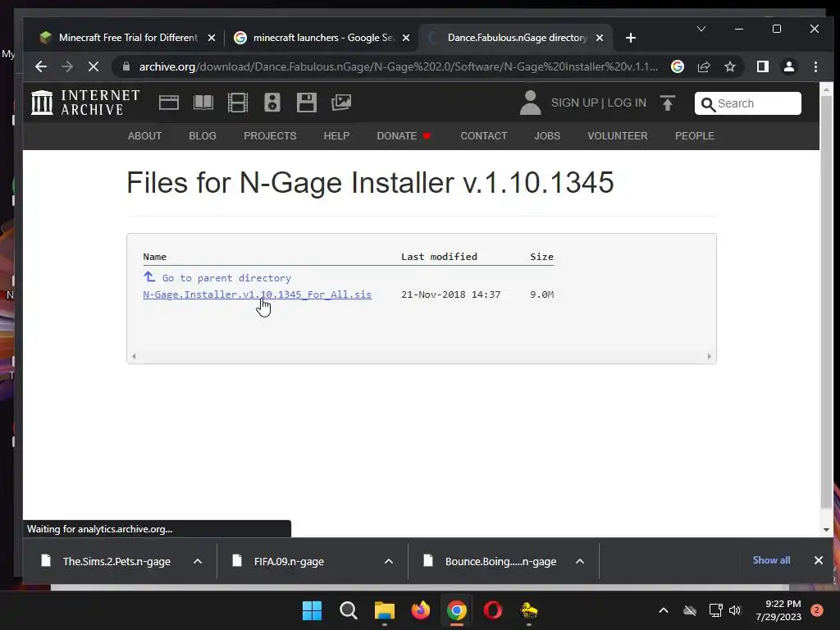Click the magnifier icon in Archive search box
This screenshot has width=840, height=630.
point(708,104)
